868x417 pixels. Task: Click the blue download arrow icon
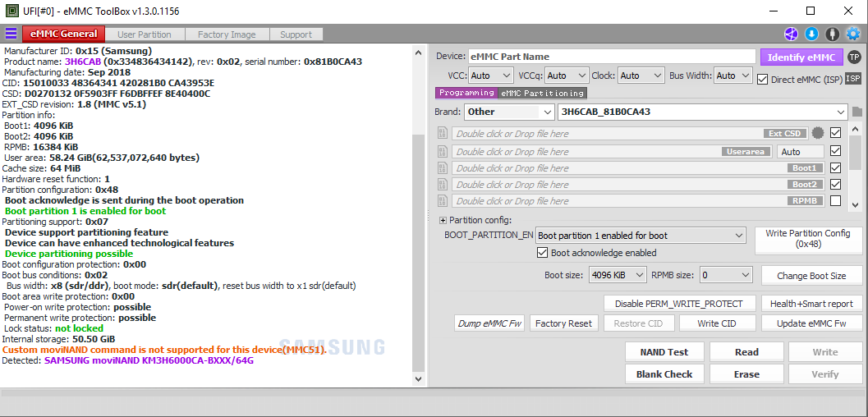pos(811,34)
